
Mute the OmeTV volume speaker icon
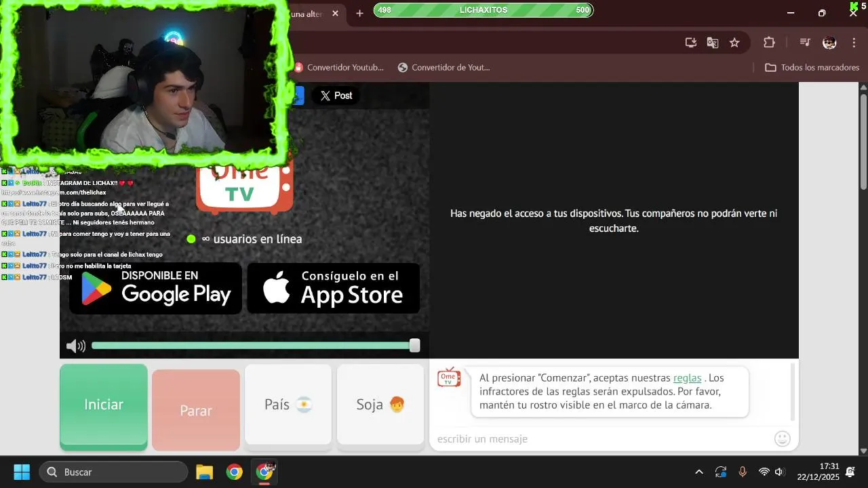[75, 346]
